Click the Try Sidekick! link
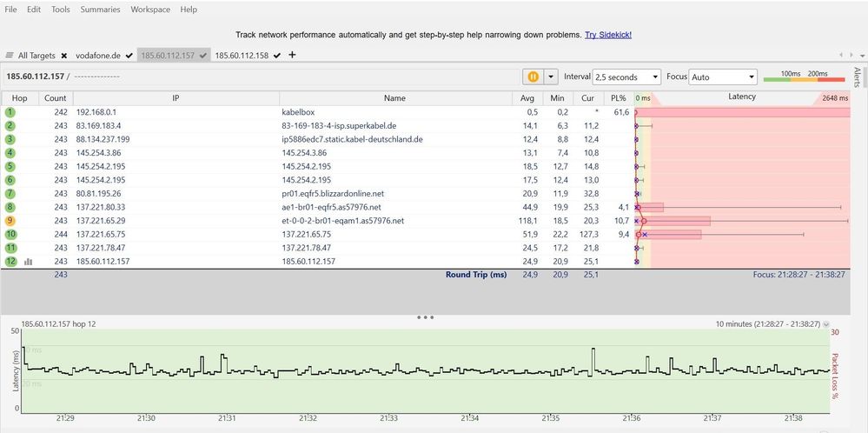The height and width of the screenshot is (433, 868). click(x=607, y=35)
